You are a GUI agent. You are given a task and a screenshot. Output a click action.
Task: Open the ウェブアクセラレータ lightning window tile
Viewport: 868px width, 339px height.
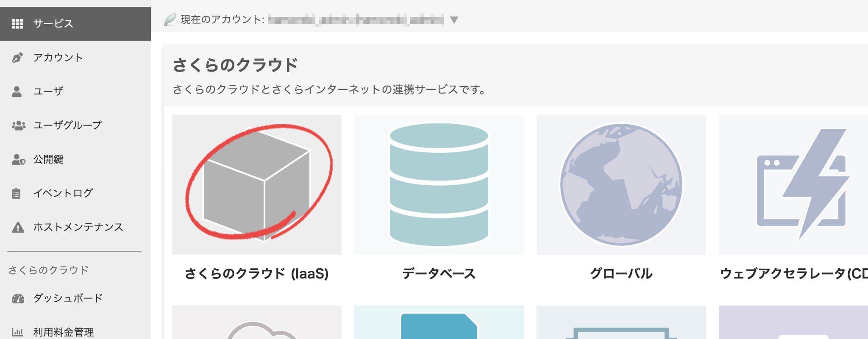[793, 185]
